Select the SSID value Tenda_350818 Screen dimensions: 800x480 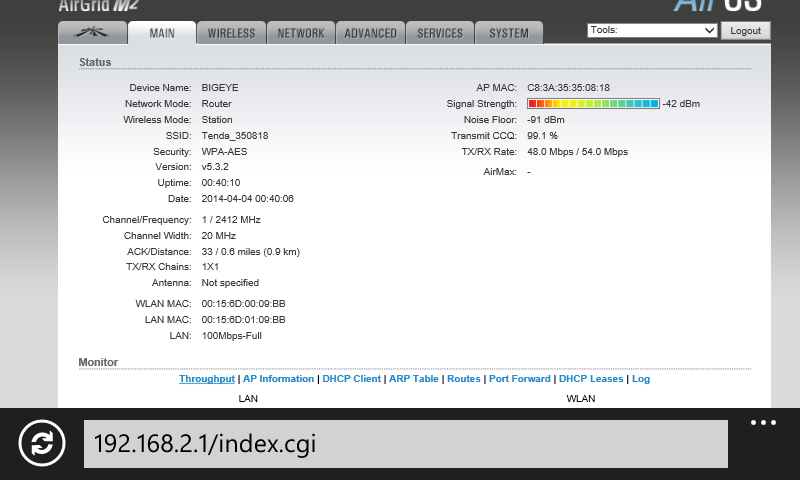coord(235,136)
